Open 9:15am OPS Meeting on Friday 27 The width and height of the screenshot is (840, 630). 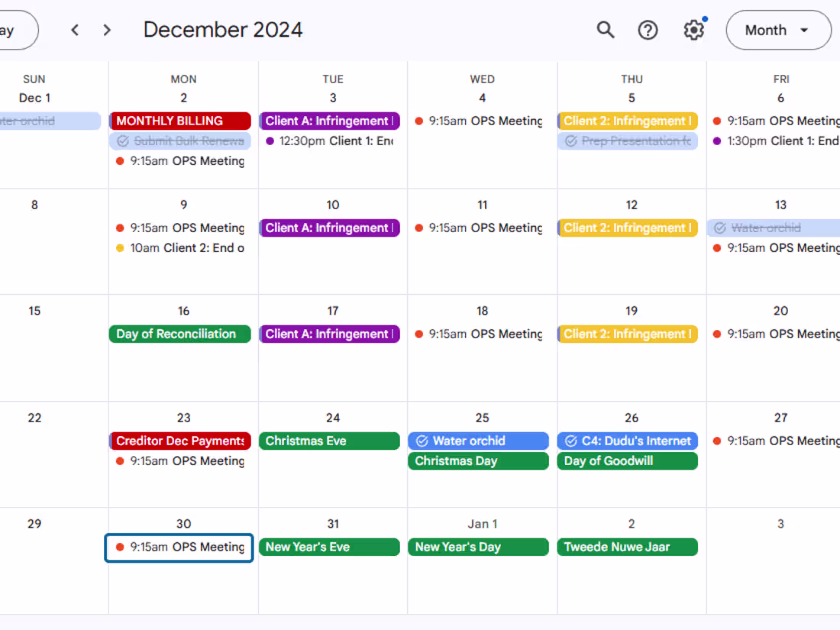(774, 441)
